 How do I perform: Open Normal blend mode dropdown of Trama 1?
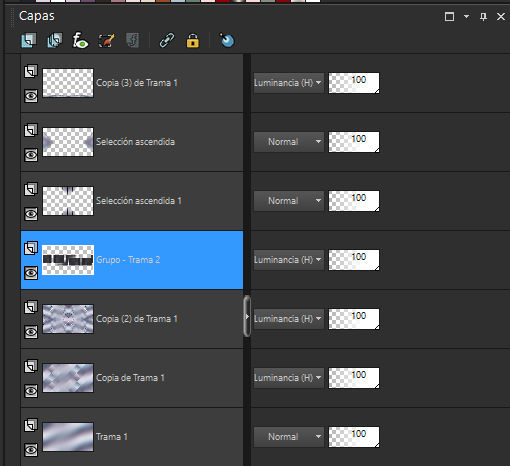pos(289,437)
